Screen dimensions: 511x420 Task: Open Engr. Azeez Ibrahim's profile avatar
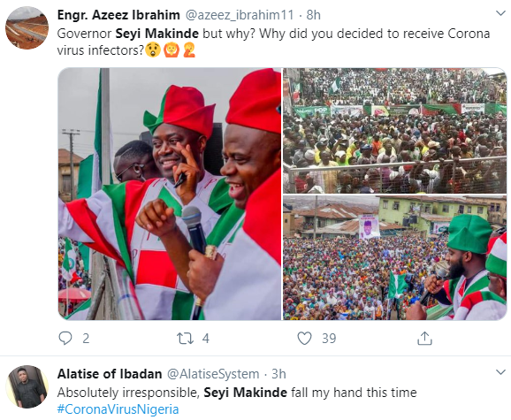pos(27,27)
